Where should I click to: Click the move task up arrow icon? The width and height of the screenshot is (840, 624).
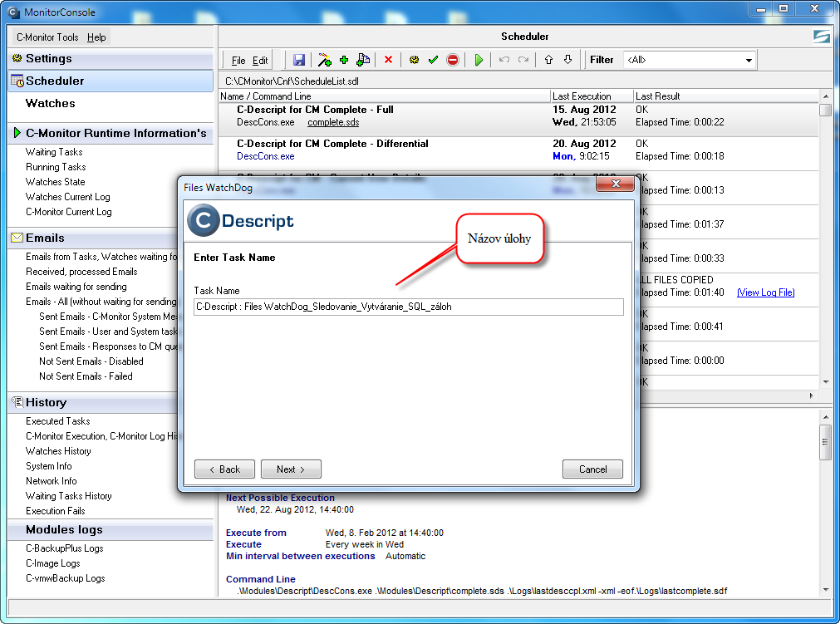[548, 60]
